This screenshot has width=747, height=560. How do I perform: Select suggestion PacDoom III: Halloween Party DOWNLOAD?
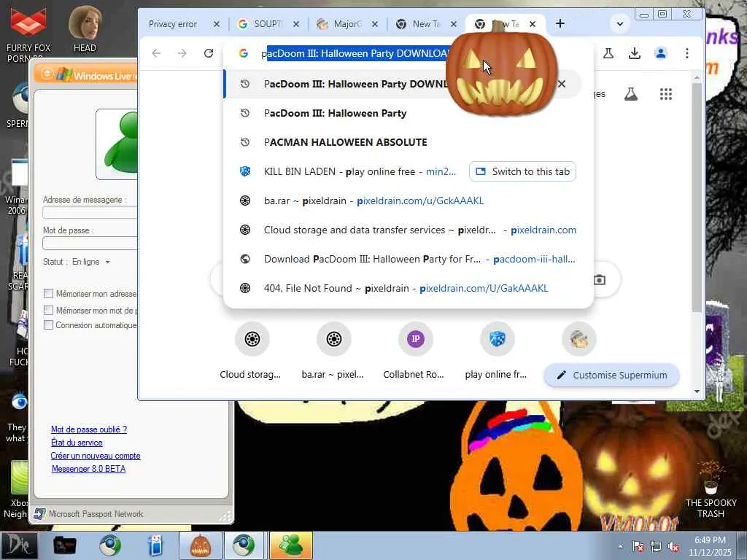pos(355,84)
